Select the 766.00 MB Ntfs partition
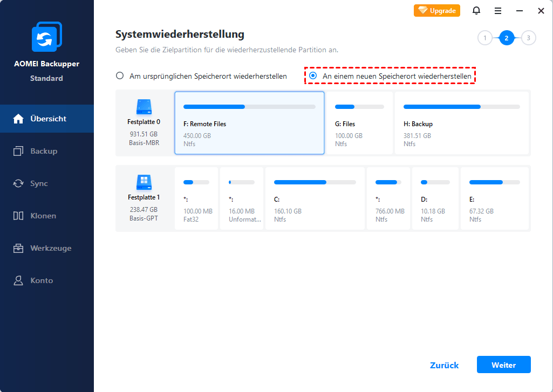The image size is (553, 392). [x=388, y=198]
